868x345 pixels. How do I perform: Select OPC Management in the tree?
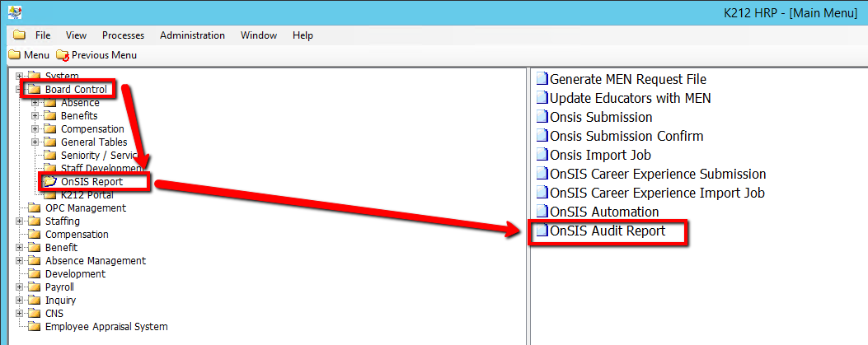[x=86, y=208]
